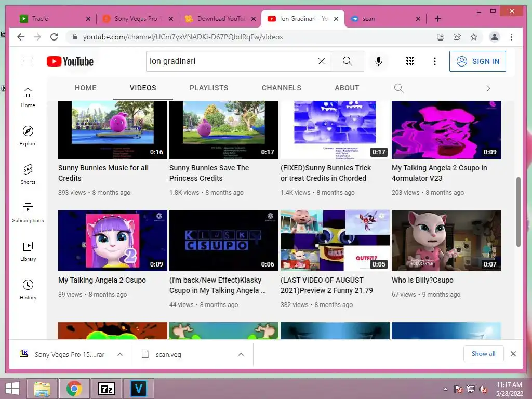Screen dimensions: 532x399
Task: Reload the page
Action: click(x=54, y=37)
